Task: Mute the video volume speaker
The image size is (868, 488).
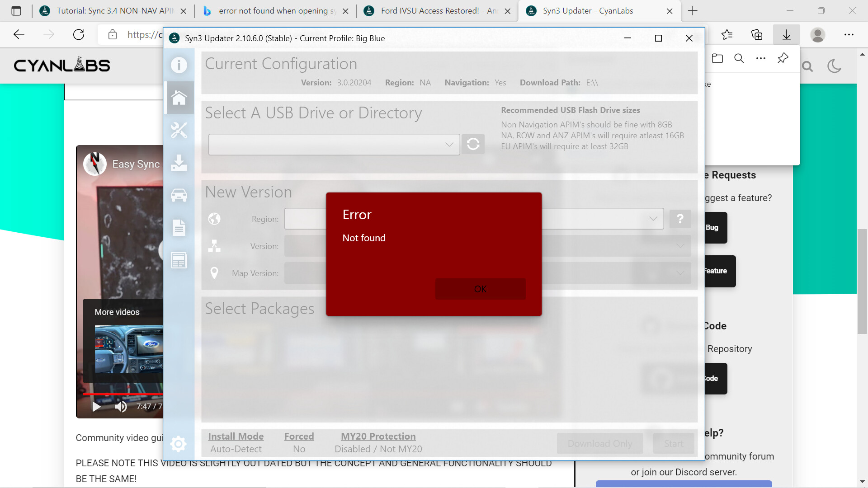Action: pyautogui.click(x=121, y=407)
